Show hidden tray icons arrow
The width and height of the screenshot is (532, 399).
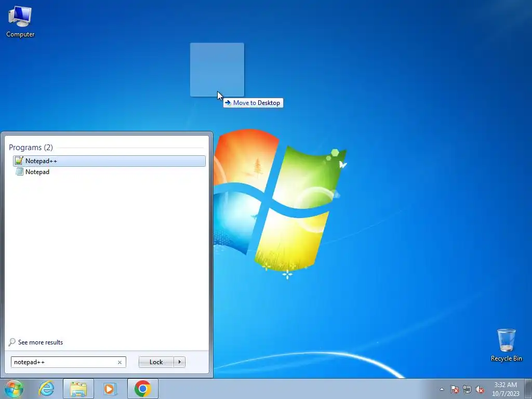(442, 389)
